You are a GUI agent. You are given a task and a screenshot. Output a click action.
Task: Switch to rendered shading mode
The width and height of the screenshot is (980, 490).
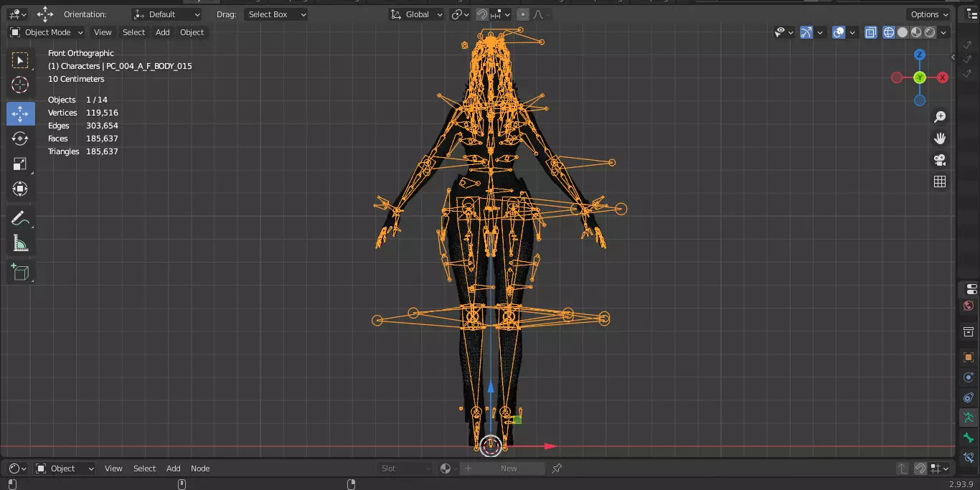click(930, 32)
